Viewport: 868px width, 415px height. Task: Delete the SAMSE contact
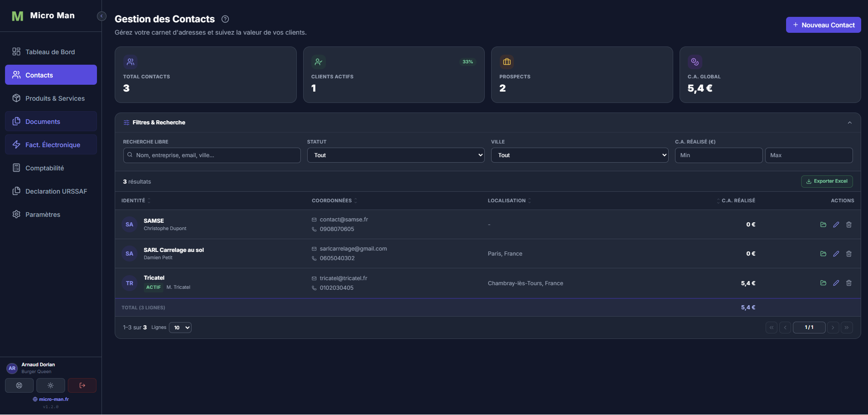[848, 225]
